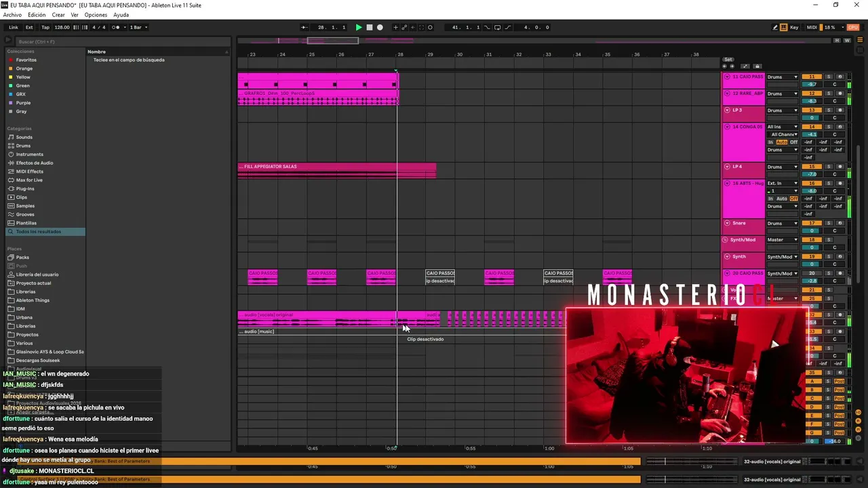This screenshot has width=868, height=488.
Task: Unfold the 12 RARE_ARP track
Action: coord(727,94)
